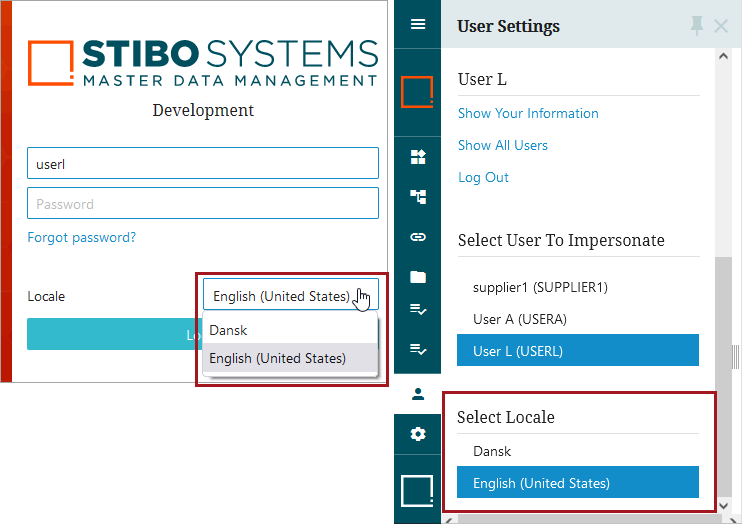Click the white Stibo logo at sidebar bottom

click(x=417, y=491)
